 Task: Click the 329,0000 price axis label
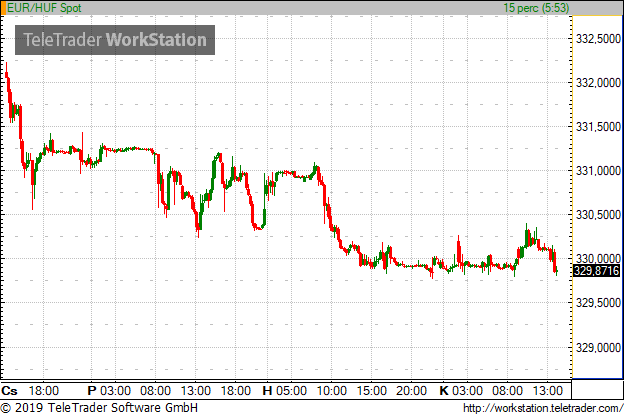[x=599, y=348]
